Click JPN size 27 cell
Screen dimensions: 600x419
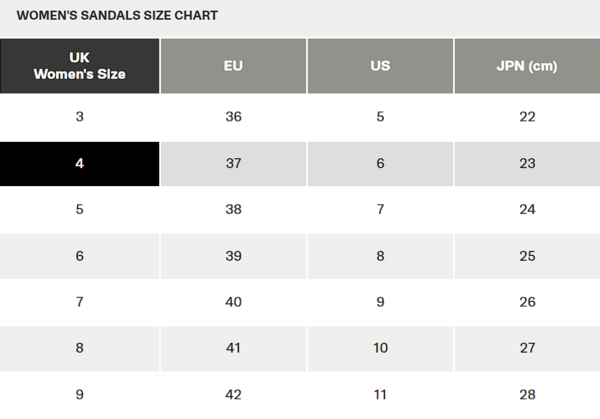point(527,348)
